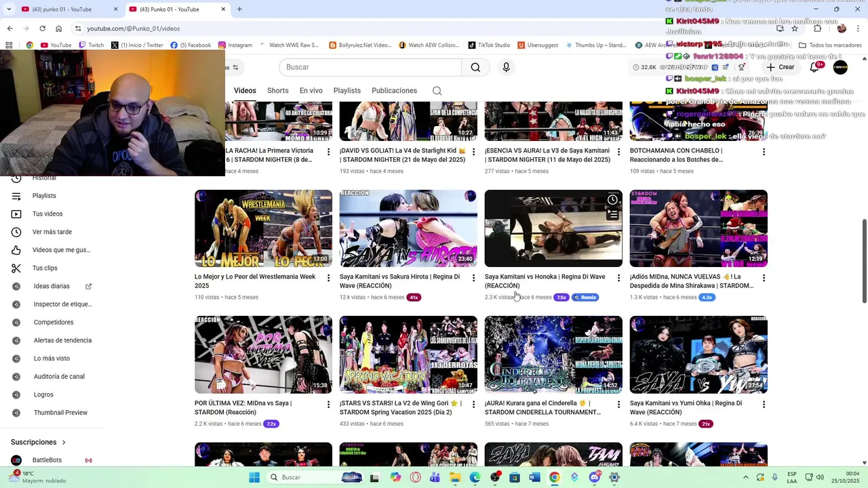
Task: Open the TikTok Studio bookmark
Action: (x=489, y=45)
